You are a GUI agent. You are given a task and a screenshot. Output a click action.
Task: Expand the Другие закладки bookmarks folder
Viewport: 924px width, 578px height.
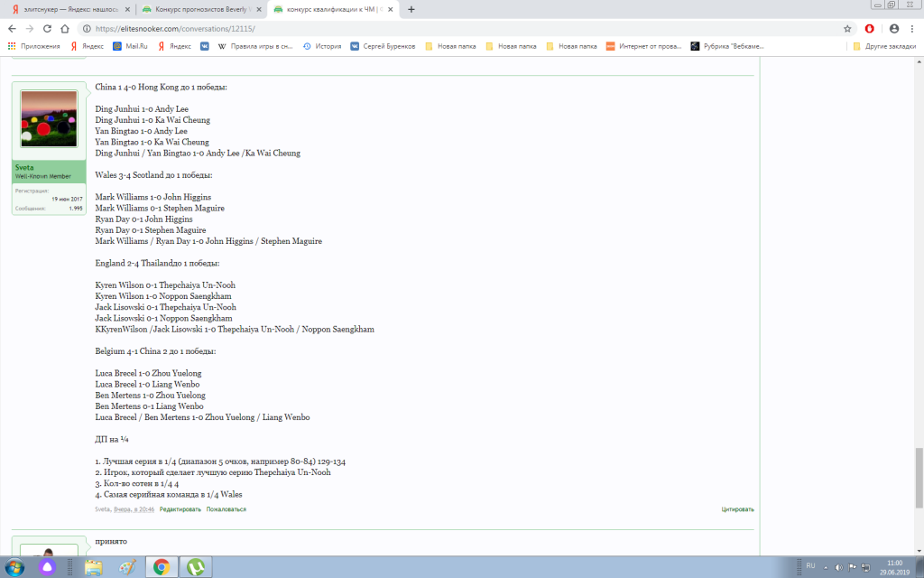886,45
